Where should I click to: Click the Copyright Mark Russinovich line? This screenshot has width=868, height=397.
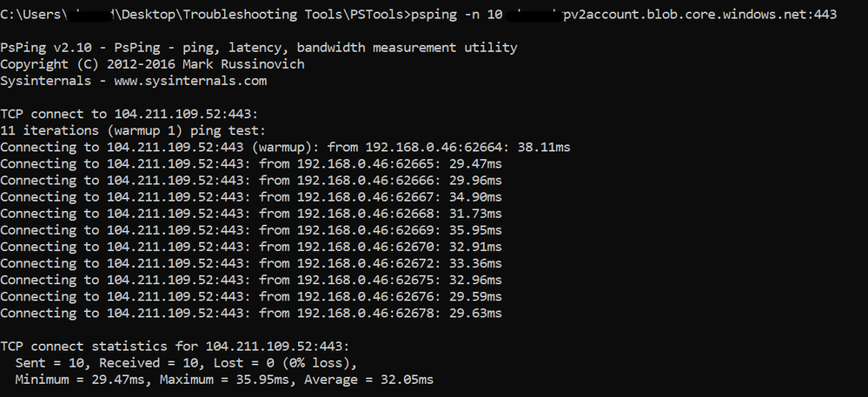pos(152,64)
